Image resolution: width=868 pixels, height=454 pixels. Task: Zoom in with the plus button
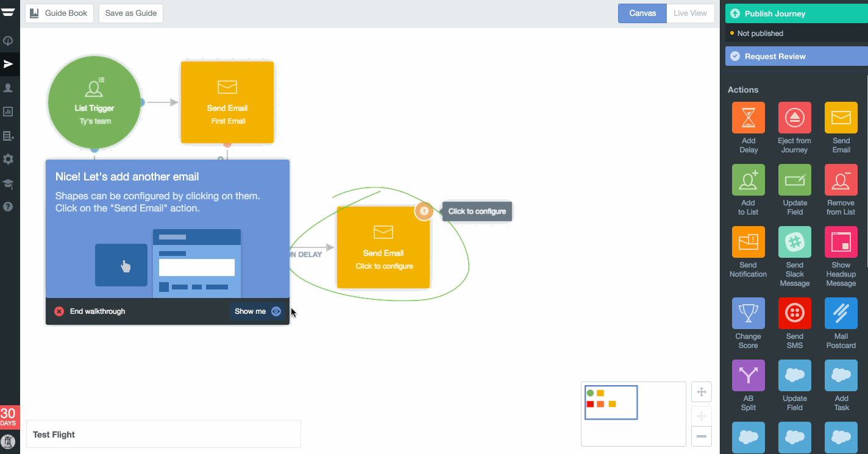tap(702, 416)
